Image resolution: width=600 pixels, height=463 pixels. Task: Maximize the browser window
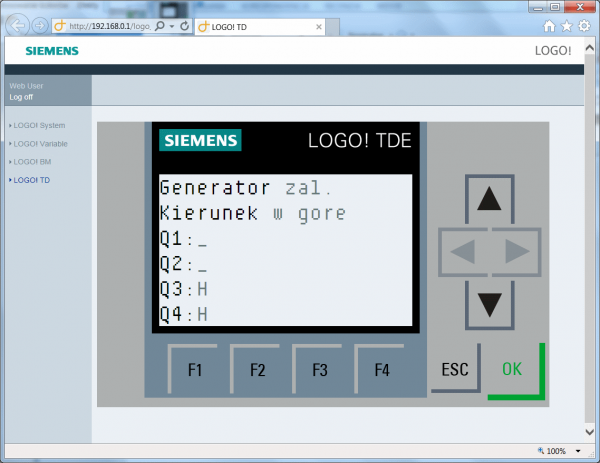pos(555,7)
